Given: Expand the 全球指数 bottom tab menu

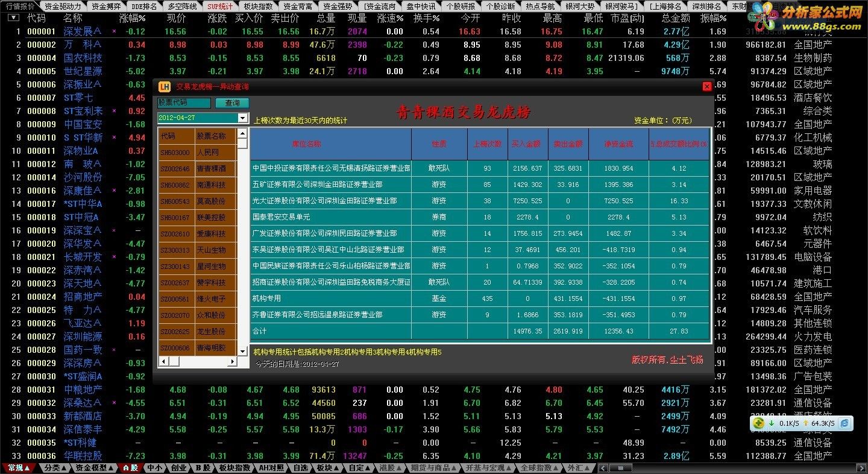Looking at the screenshot, I should pos(539,468).
